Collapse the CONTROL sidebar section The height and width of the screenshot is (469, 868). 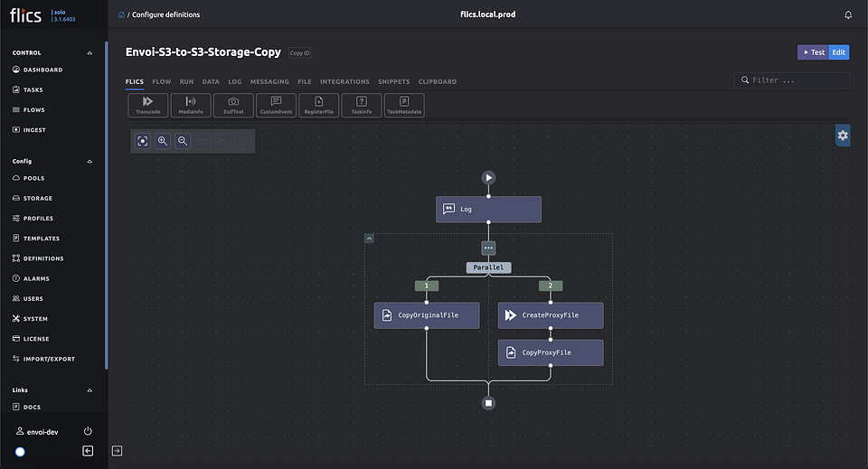(89, 53)
